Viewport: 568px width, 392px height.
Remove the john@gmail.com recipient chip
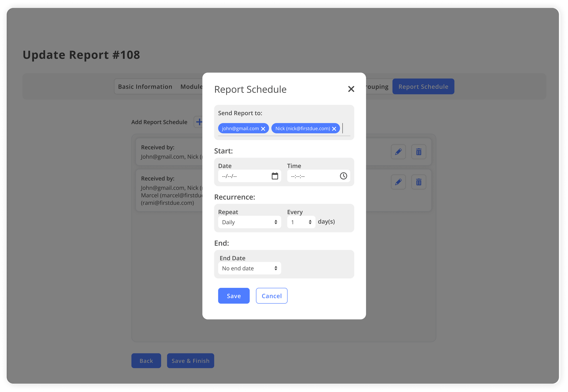point(263,128)
